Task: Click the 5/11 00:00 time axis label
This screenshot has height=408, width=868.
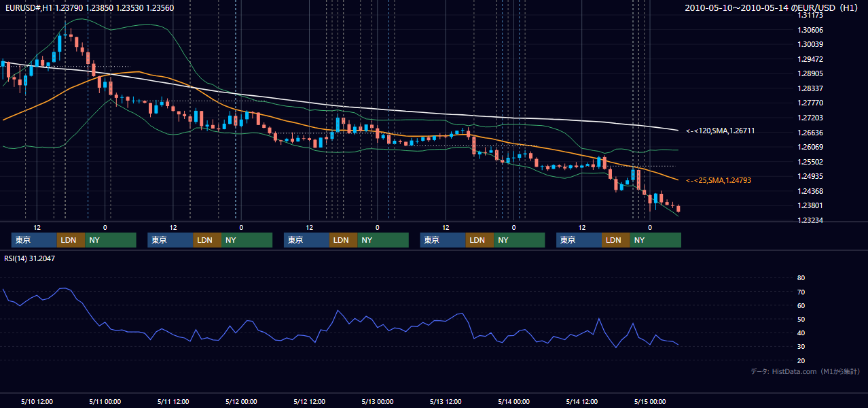Action: (105, 401)
